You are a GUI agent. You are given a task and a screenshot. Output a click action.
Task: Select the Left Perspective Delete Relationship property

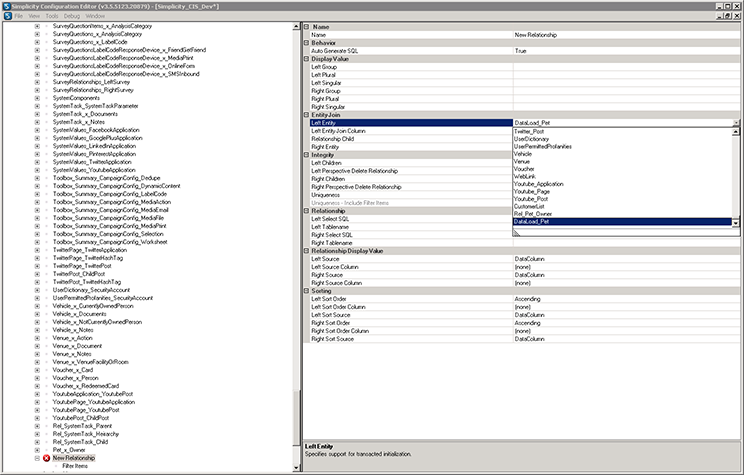[411, 171]
